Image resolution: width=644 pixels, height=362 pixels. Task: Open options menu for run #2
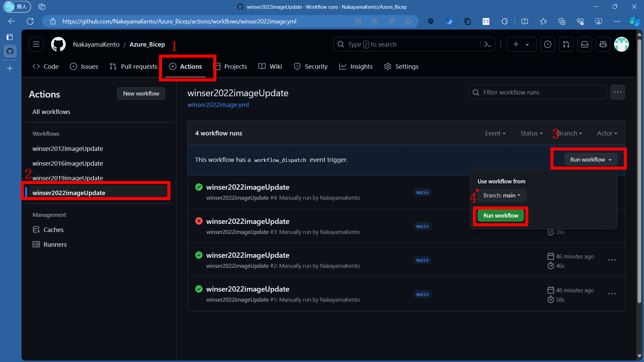[612, 260]
